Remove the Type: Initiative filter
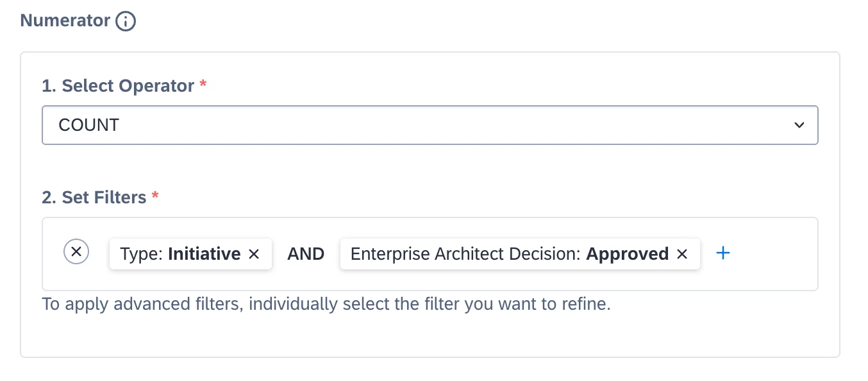The image size is (868, 381). 254,255
